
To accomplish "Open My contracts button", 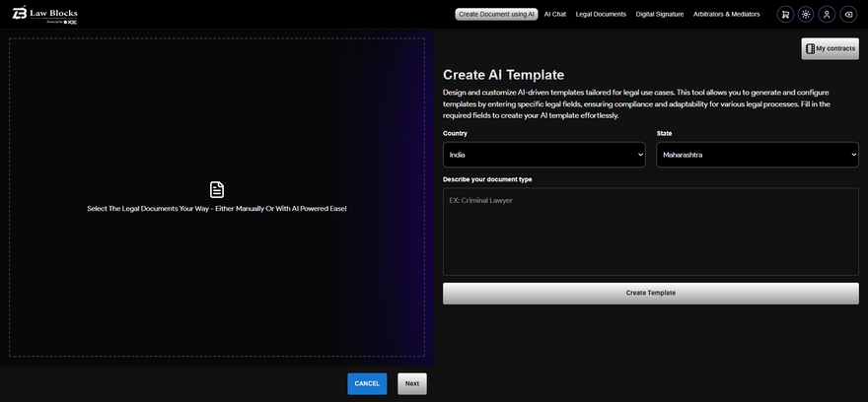I will [830, 48].
